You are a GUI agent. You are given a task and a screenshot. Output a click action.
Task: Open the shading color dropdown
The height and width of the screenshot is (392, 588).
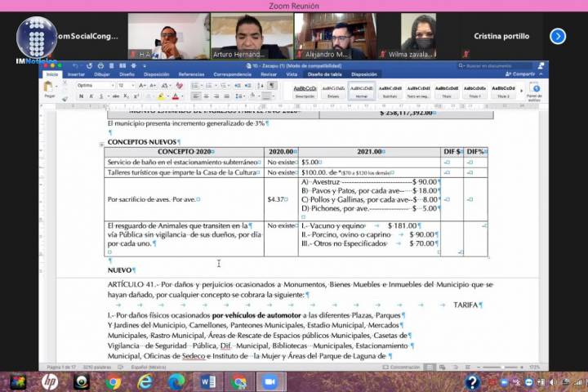258,97
